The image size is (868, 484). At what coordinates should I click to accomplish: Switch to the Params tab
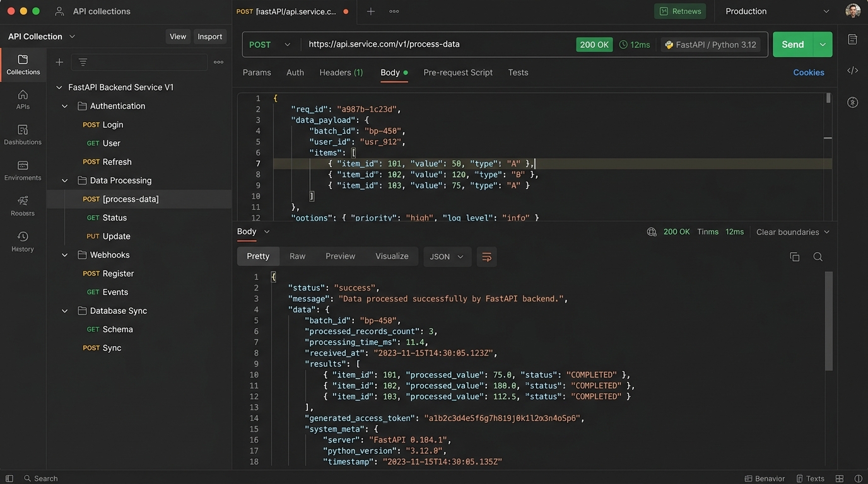pos(257,72)
